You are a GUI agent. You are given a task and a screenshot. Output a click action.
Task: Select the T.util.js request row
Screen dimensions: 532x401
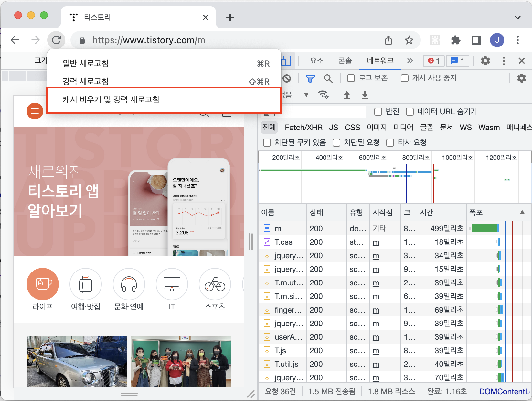395,364
